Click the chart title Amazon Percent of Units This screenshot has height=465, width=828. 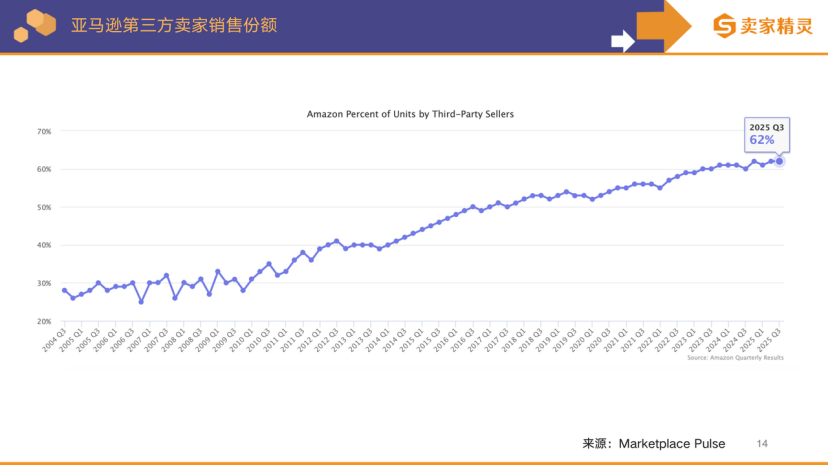410,114
